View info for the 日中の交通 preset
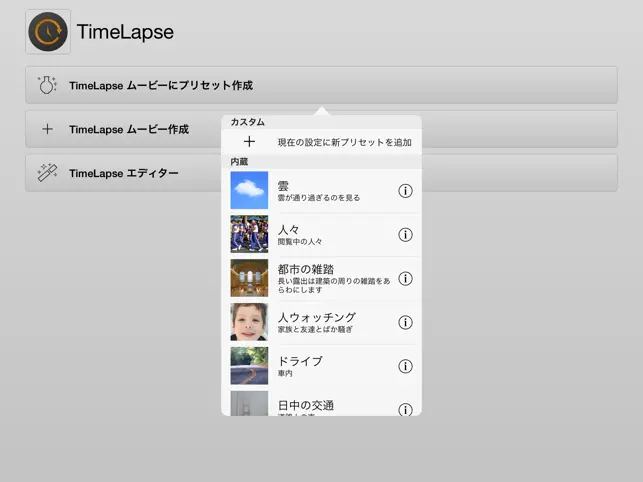Image resolution: width=643 pixels, height=482 pixels. [x=405, y=409]
